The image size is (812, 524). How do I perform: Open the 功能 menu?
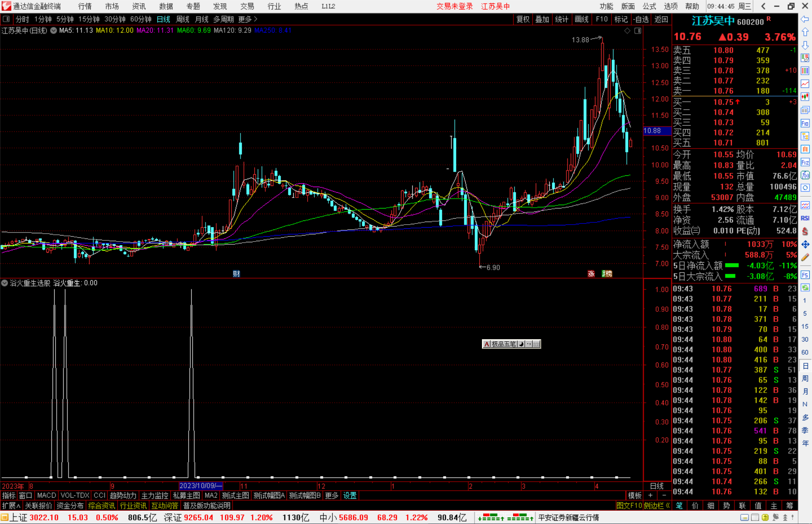(606, 6)
